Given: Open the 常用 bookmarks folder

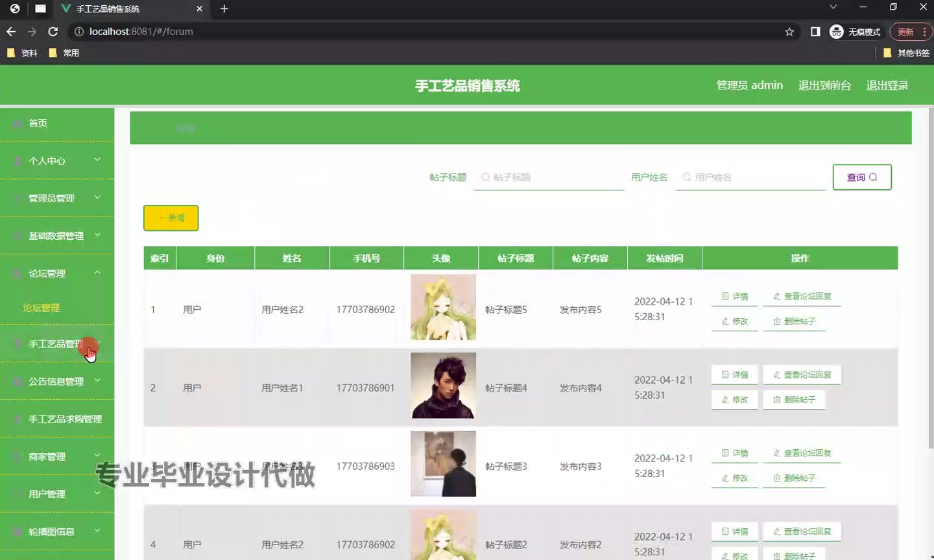Looking at the screenshot, I should 64,53.
